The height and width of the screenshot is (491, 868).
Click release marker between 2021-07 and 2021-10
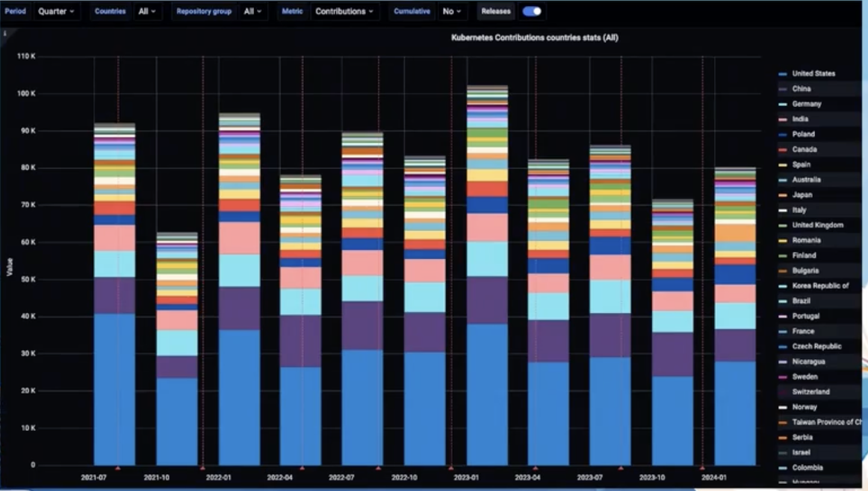pyautogui.click(x=118, y=468)
